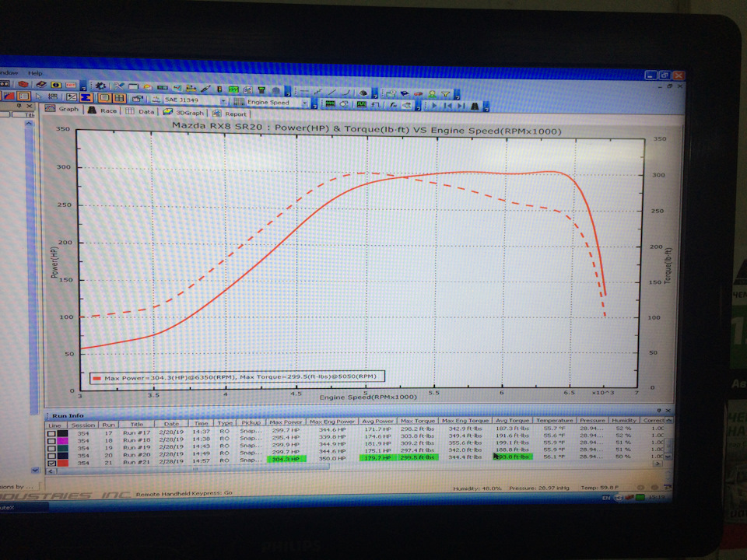The width and height of the screenshot is (747, 560).
Task: Click the red color swatch for Run #21
Action: pyautogui.click(x=63, y=463)
